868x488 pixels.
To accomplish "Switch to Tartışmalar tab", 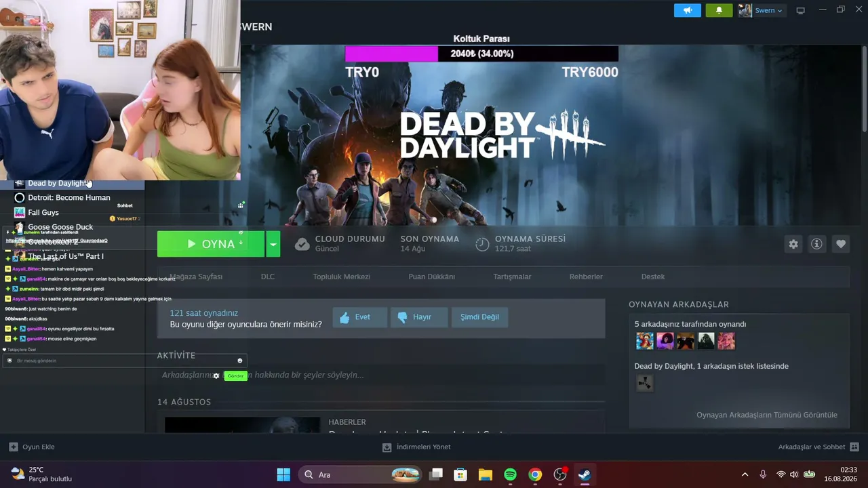I will click(512, 277).
